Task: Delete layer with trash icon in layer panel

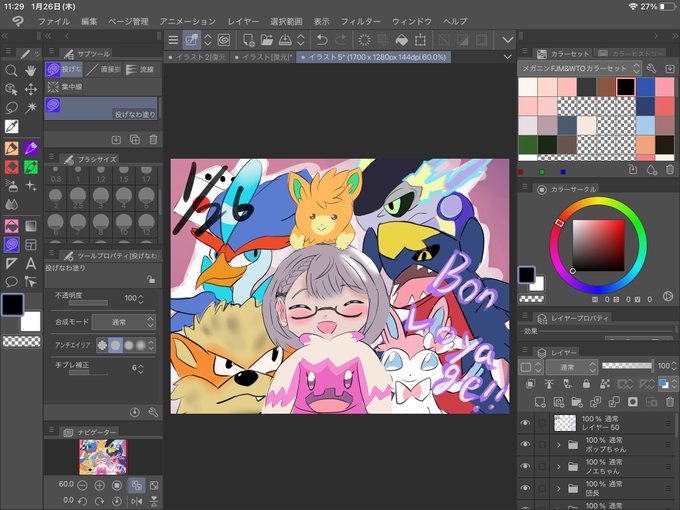Action: (670, 402)
